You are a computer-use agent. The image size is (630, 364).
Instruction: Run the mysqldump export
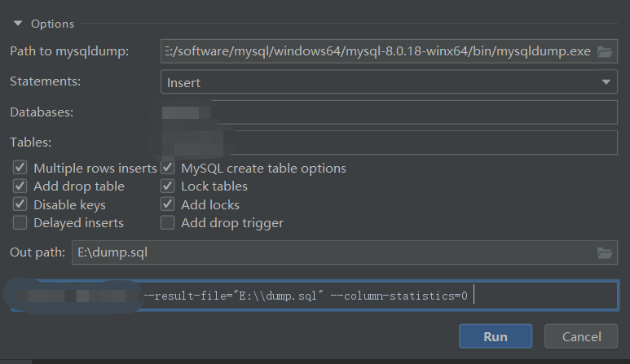click(496, 336)
